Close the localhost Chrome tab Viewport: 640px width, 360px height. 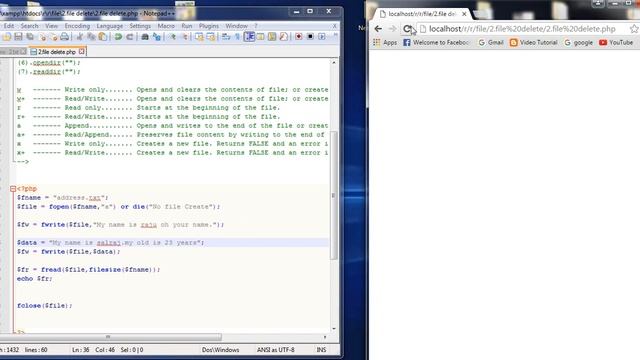click(x=464, y=14)
